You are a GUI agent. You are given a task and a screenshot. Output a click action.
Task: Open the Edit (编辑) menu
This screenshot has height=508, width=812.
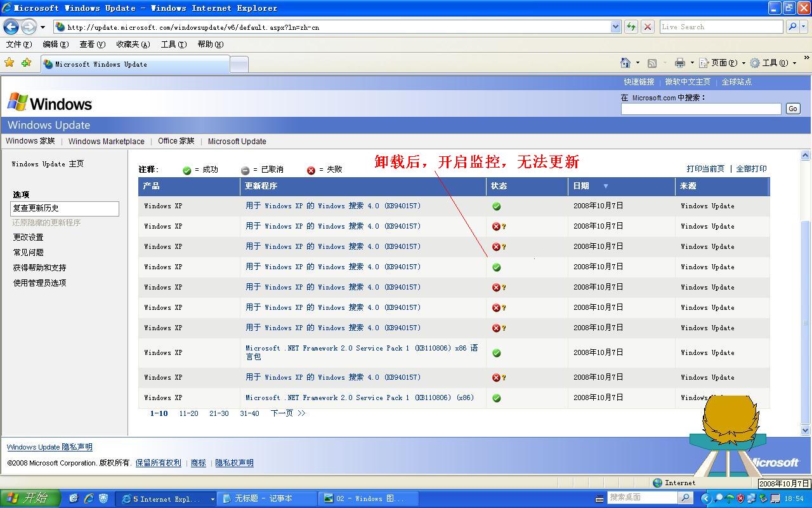(x=56, y=44)
